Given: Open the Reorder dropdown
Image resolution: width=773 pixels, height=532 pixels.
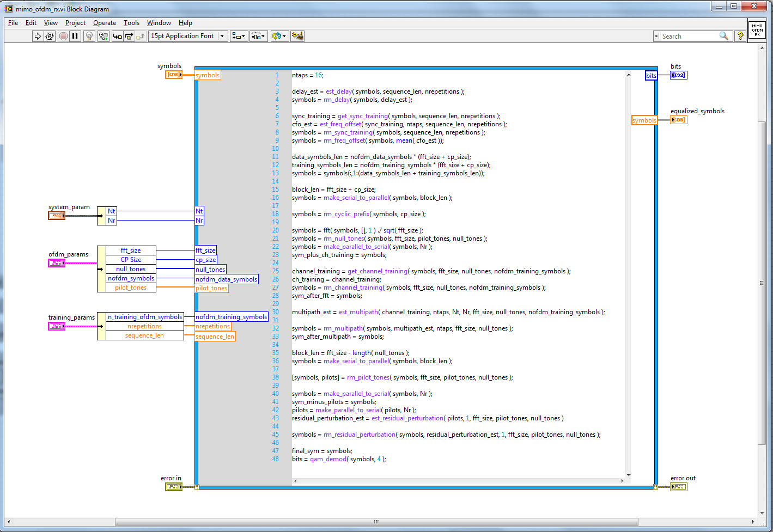Looking at the screenshot, I should pyautogui.click(x=279, y=36).
